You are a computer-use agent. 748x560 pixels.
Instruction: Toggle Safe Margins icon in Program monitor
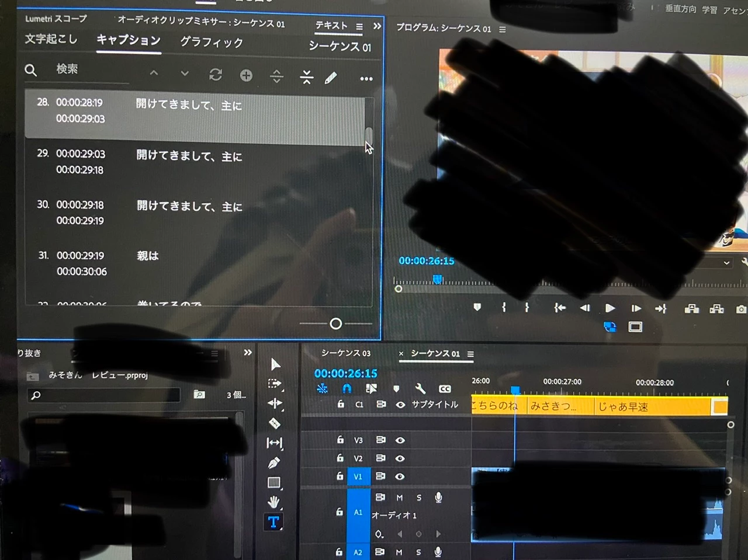coord(635,327)
